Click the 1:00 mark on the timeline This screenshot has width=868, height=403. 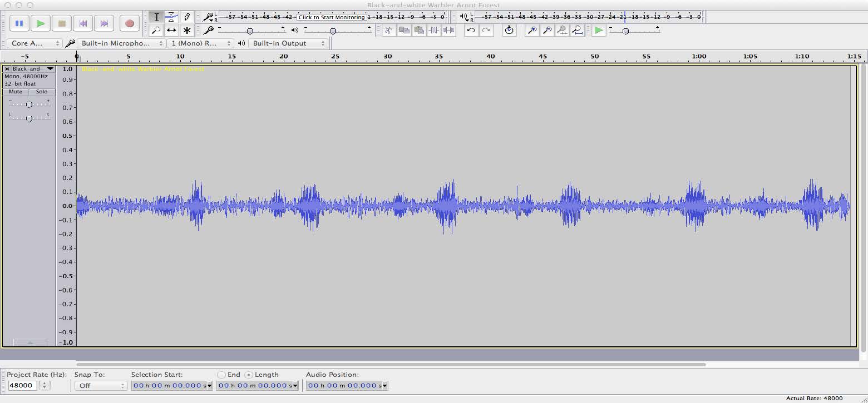pyautogui.click(x=699, y=57)
